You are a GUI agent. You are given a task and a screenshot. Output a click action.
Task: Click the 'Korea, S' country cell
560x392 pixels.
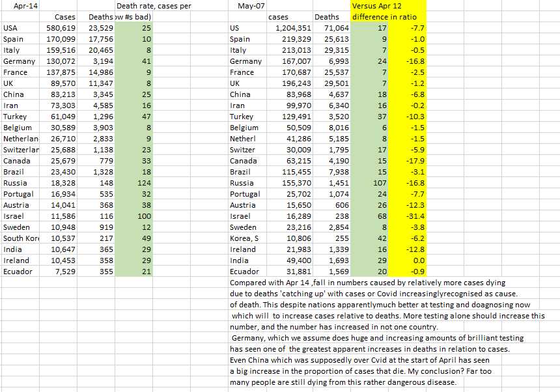pos(244,238)
